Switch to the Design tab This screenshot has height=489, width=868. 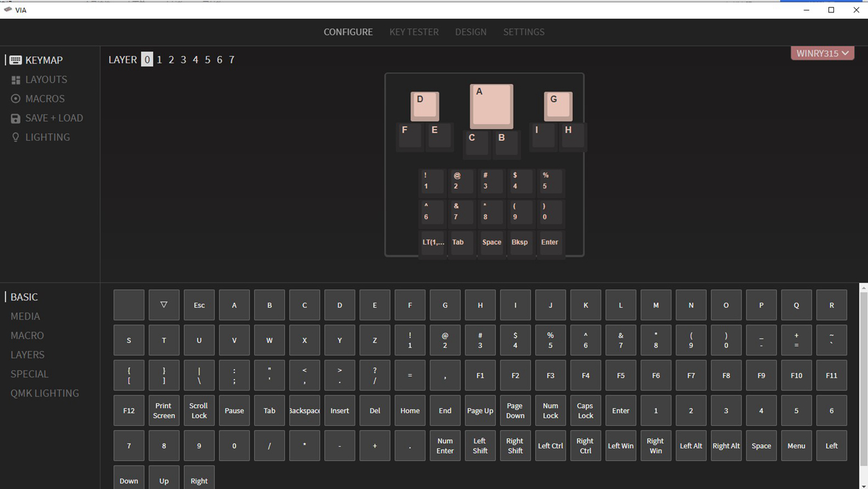point(471,32)
